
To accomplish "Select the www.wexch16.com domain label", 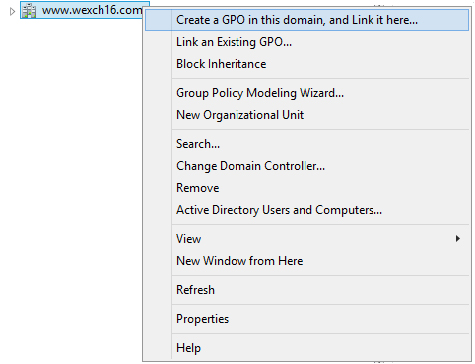I will click(x=92, y=10).
